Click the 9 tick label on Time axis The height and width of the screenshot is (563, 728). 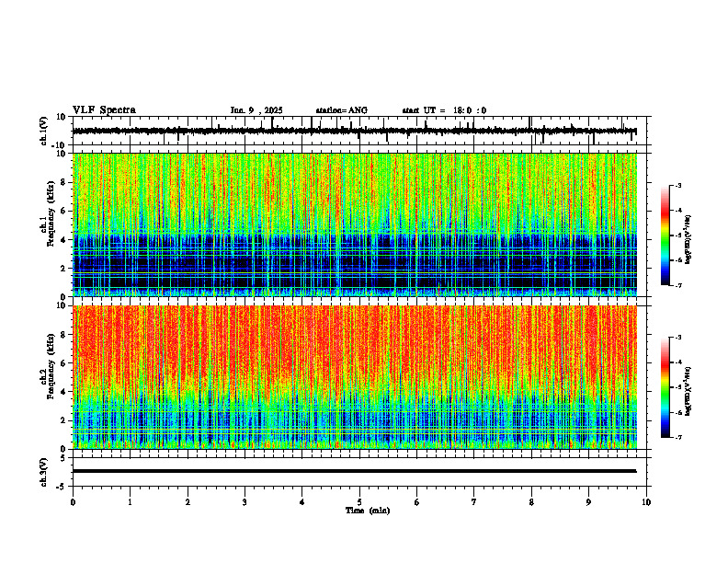click(x=588, y=502)
